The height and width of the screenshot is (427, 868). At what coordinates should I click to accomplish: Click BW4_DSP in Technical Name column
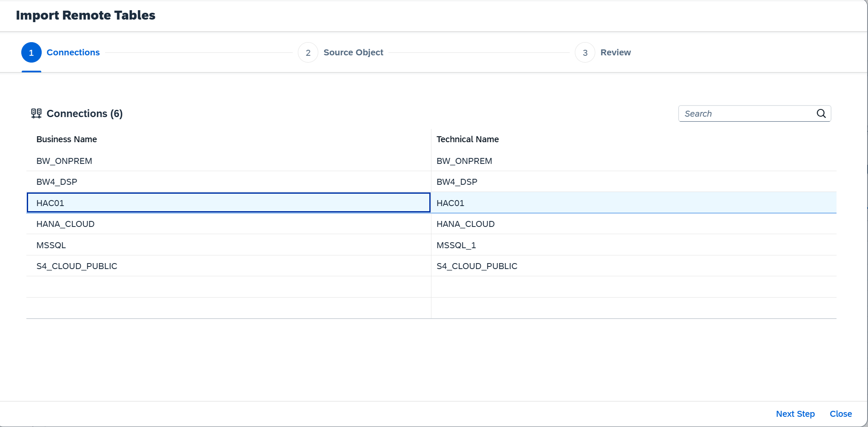click(634, 182)
